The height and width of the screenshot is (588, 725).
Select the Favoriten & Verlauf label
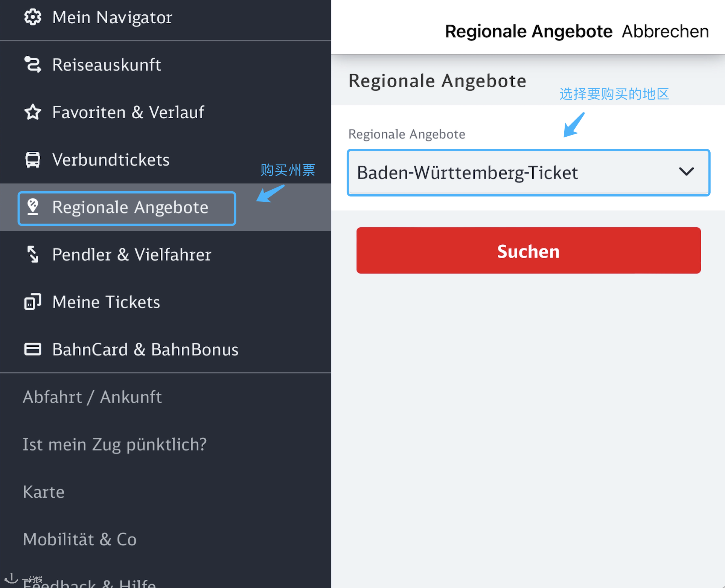click(128, 112)
